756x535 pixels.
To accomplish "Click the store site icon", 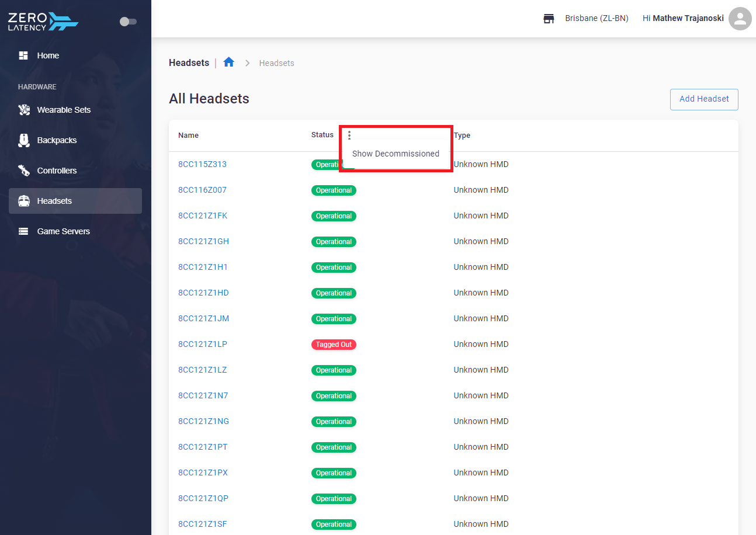I will [549, 19].
